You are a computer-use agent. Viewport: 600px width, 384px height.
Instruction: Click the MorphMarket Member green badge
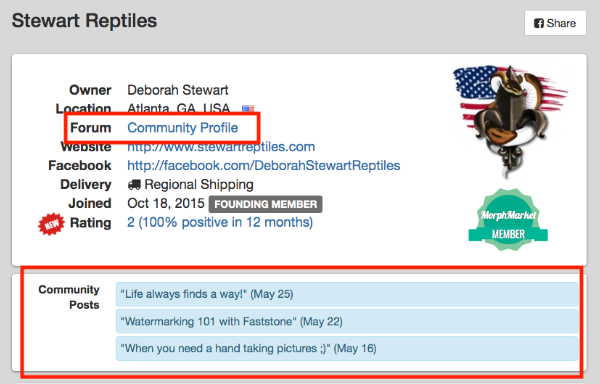point(508,220)
